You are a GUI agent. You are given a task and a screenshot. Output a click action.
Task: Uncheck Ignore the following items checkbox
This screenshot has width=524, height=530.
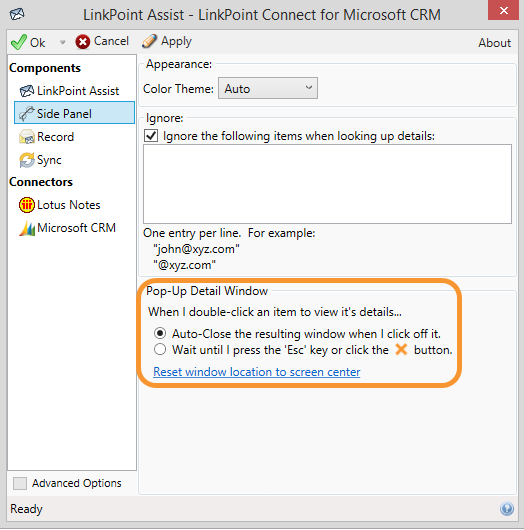pos(151,136)
